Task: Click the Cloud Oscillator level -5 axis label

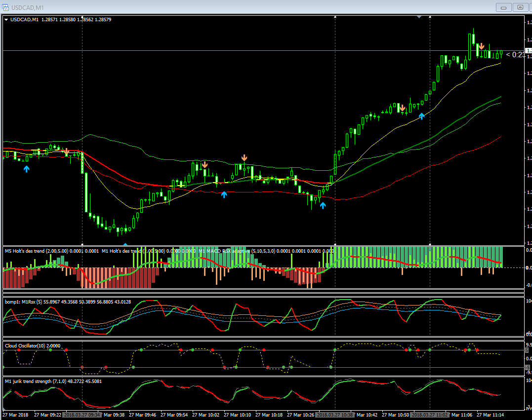Action: [x=527, y=367]
